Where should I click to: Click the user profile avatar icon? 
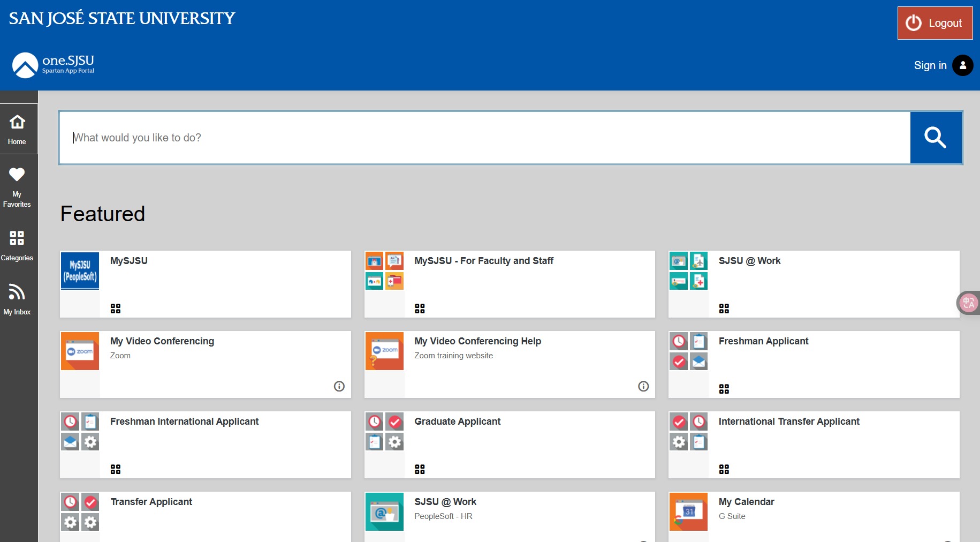tap(962, 65)
